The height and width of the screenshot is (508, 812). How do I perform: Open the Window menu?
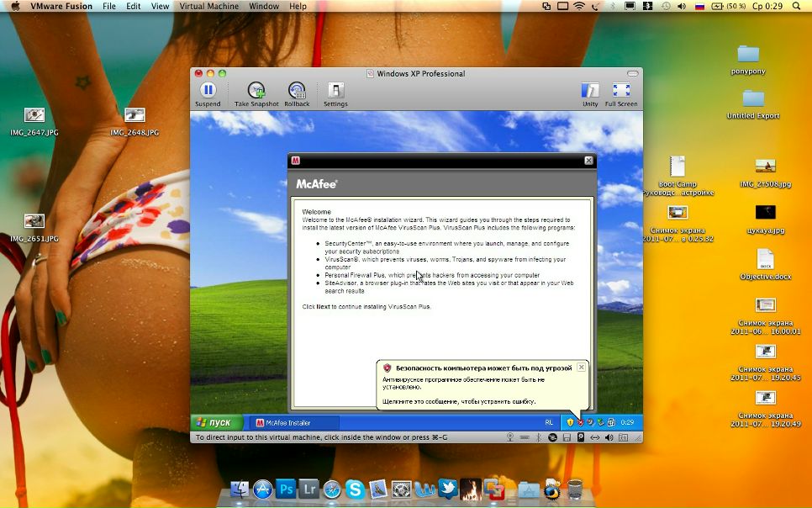pos(264,6)
